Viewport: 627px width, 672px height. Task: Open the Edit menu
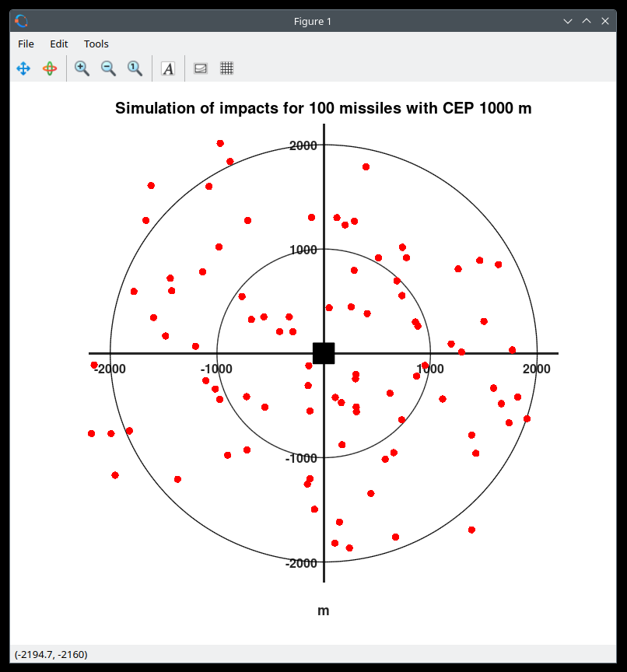tap(58, 44)
